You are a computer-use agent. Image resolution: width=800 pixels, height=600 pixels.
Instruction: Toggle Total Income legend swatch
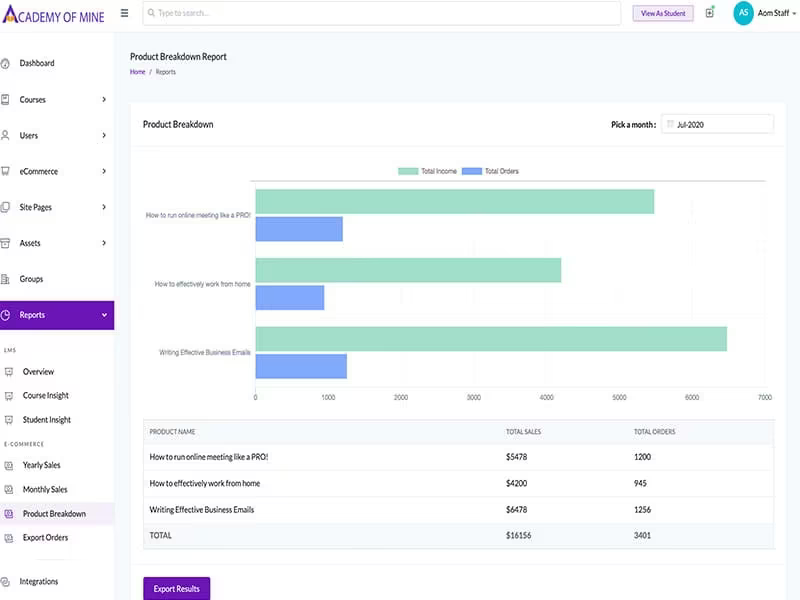pyautogui.click(x=408, y=171)
